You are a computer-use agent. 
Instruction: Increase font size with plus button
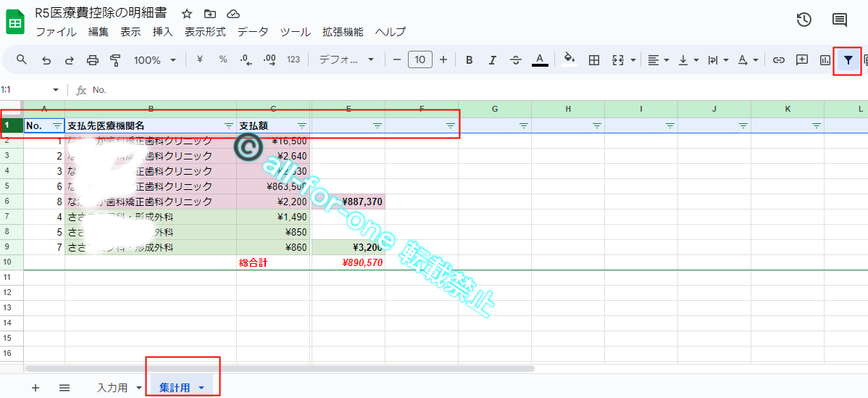coord(443,59)
